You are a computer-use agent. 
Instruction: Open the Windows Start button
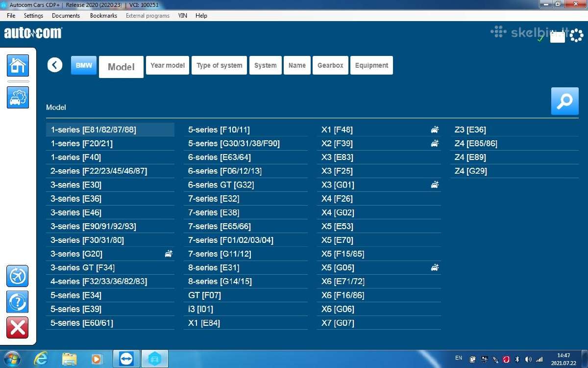(x=12, y=359)
